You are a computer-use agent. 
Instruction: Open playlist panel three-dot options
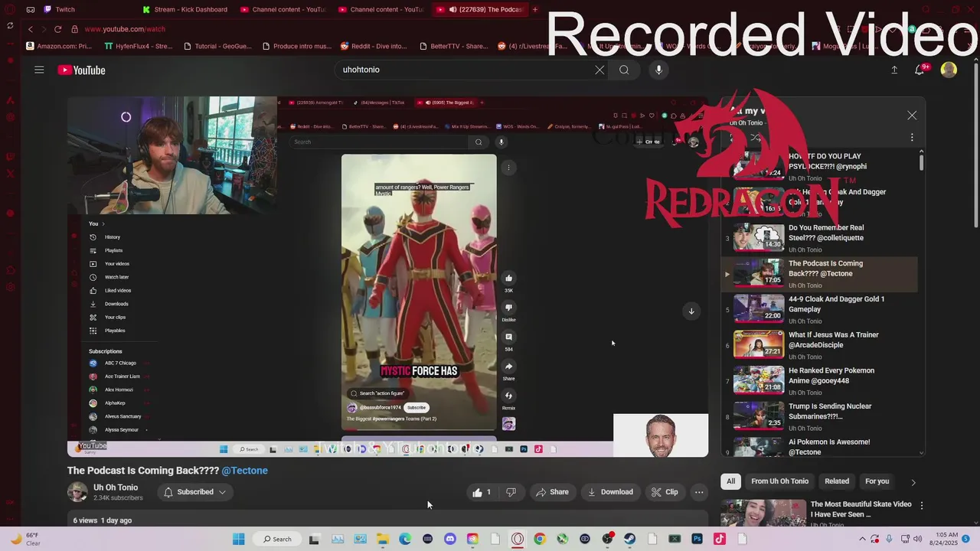point(912,138)
